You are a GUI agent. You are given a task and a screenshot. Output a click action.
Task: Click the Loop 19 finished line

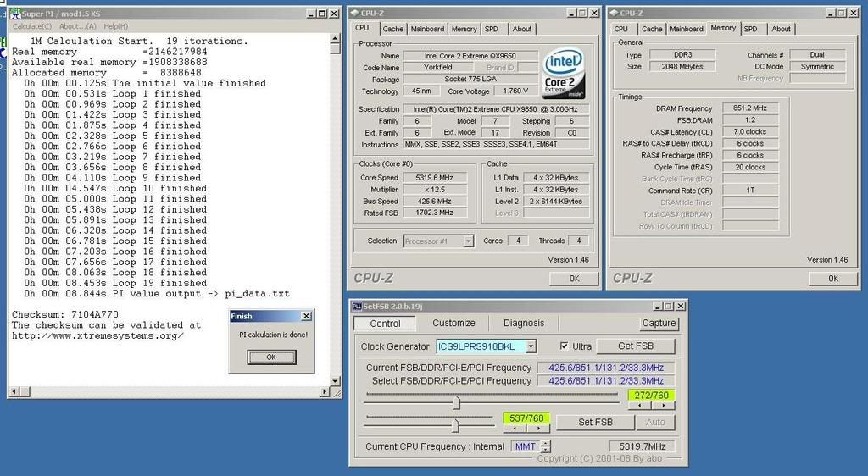point(115,283)
